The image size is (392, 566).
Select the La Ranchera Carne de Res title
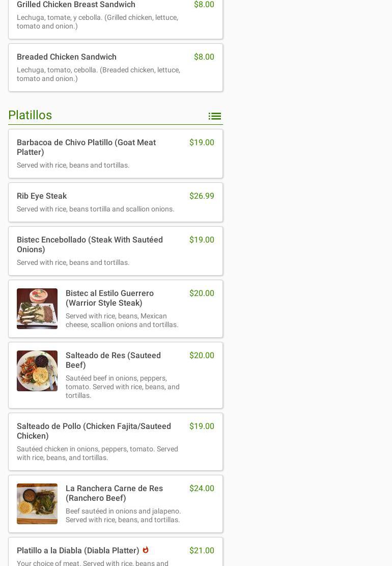pyautogui.click(x=114, y=493)
